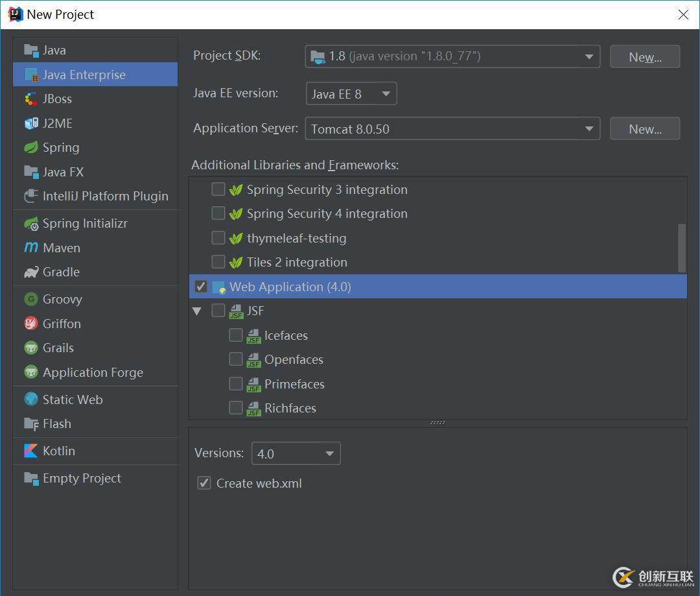Image resolution: width=700 pixels, height=596 pixels.
Task: Select the Maven project type
Action: pyautogui.click(x=95, y=248)
